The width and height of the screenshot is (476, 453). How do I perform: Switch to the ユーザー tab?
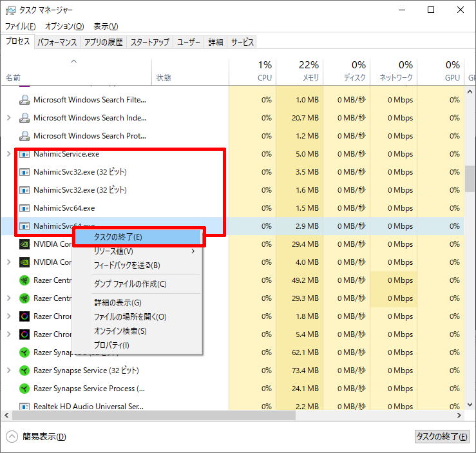click(189, 42)
